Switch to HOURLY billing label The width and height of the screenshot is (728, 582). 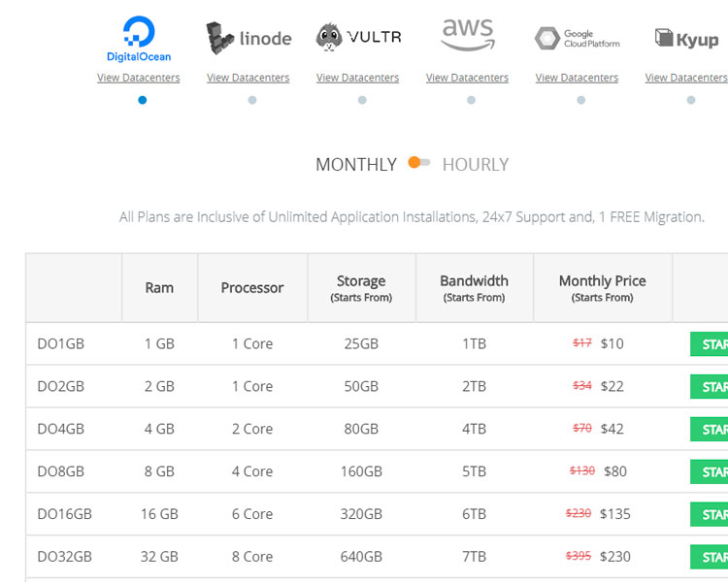(476, 165)
